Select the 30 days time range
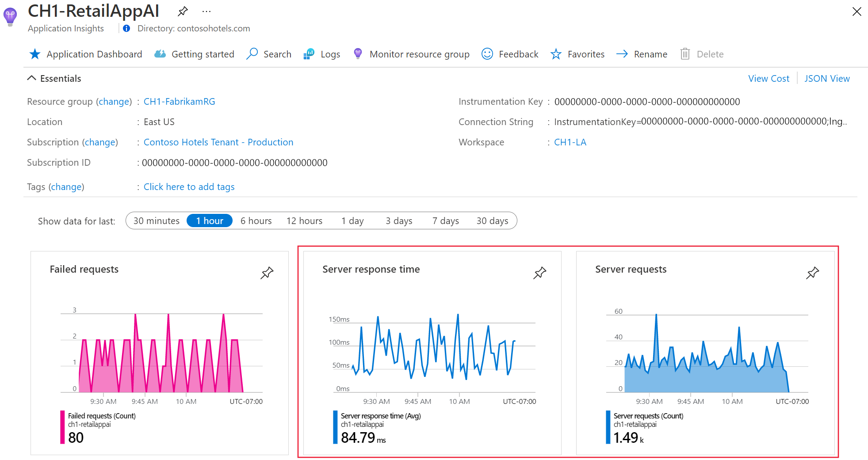 (x=492, y=220)
